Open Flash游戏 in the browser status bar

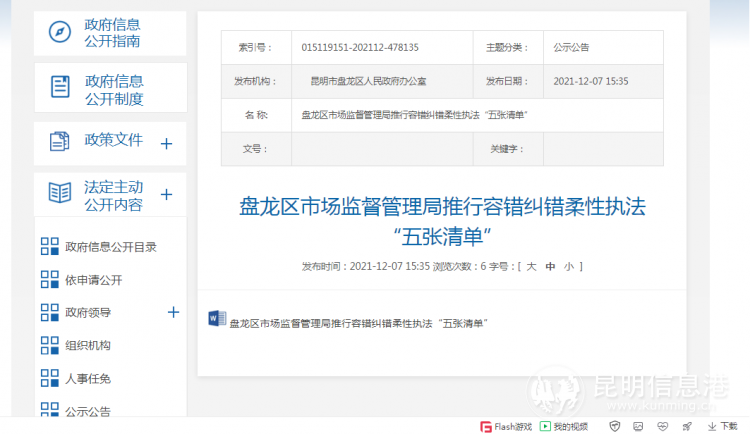tap(504, 426)
